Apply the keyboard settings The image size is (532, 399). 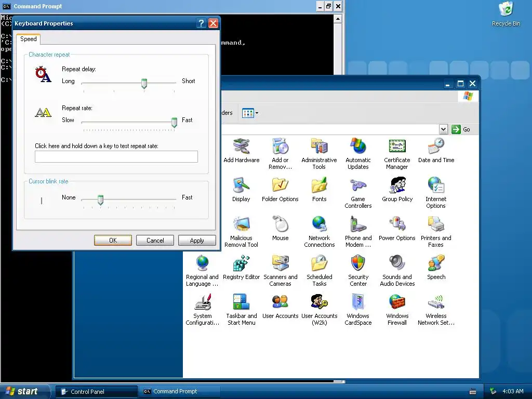[x=197, y=240]
